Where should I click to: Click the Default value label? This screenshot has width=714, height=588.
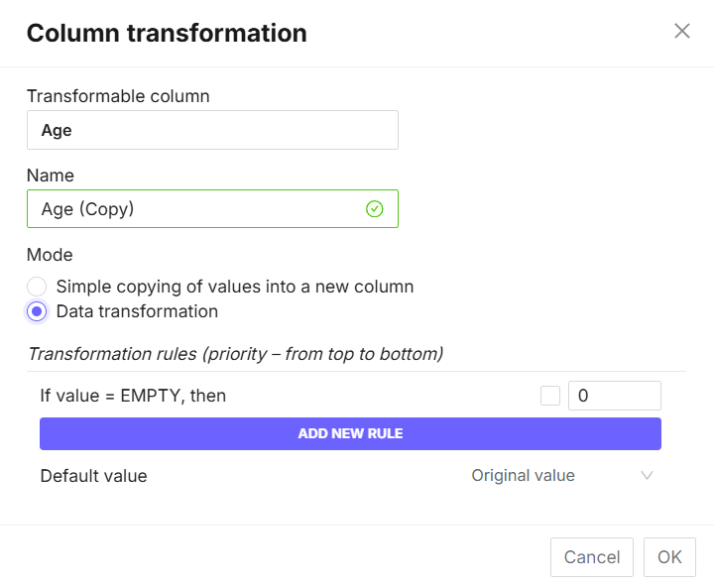[x=93, y=476]
